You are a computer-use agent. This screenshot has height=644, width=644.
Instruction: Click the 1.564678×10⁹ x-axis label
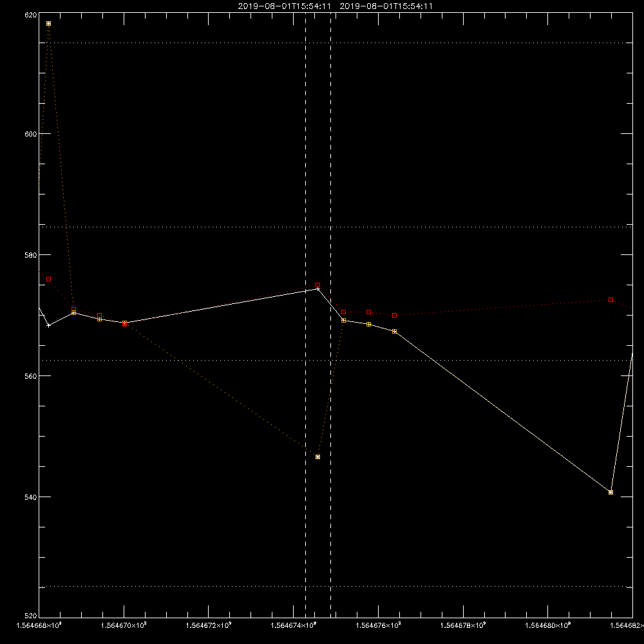(x=463, y=625)
